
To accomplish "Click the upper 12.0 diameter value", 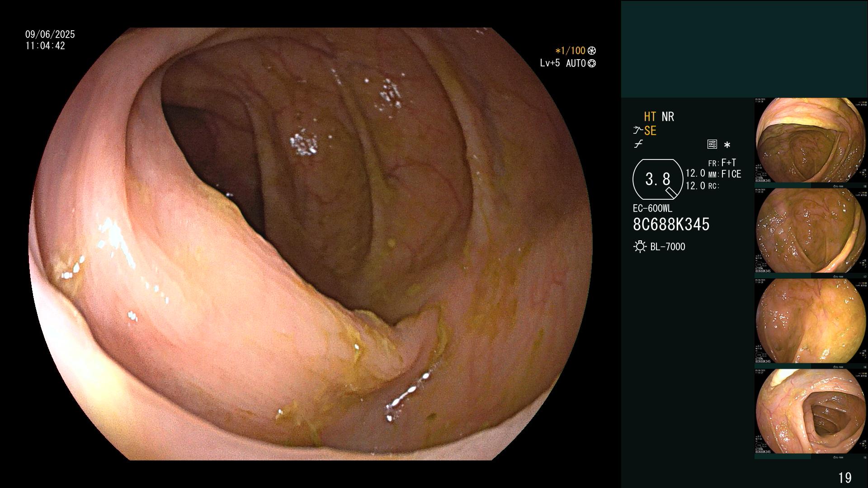I will pos(695,173).
